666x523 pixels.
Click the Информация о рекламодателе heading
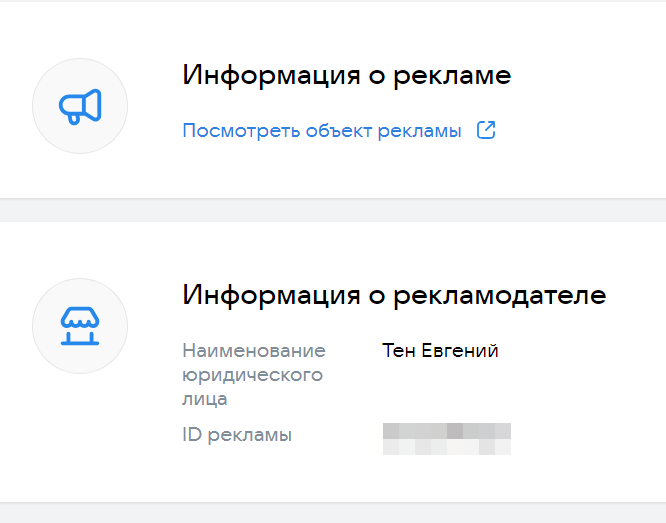[394, 295]
